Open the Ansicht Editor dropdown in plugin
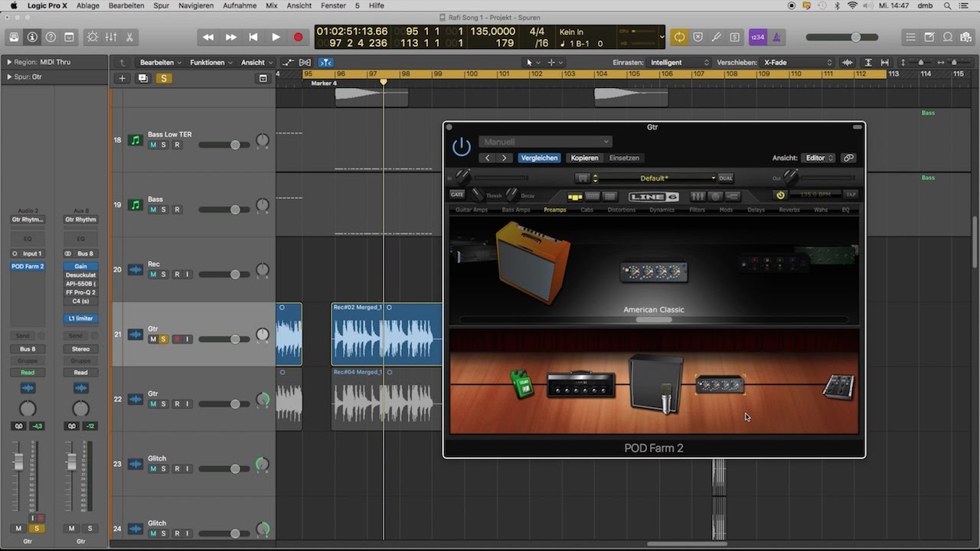 [x=819, y=158]
